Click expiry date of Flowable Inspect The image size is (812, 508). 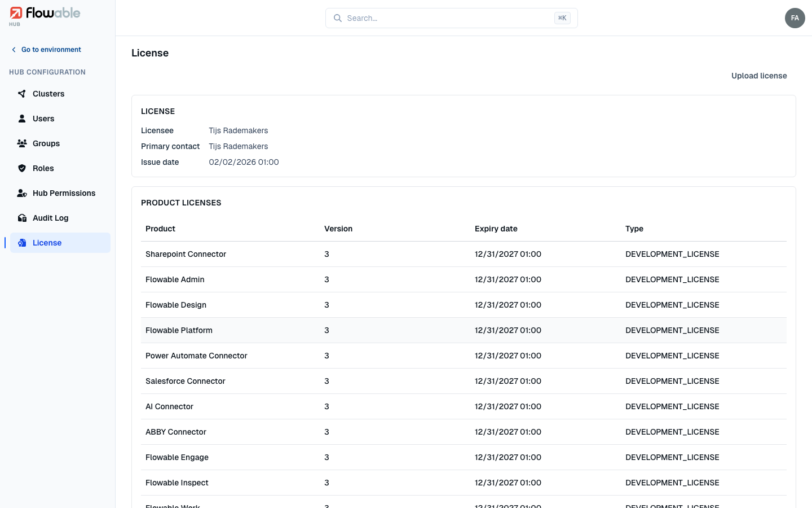click(508, 483)
